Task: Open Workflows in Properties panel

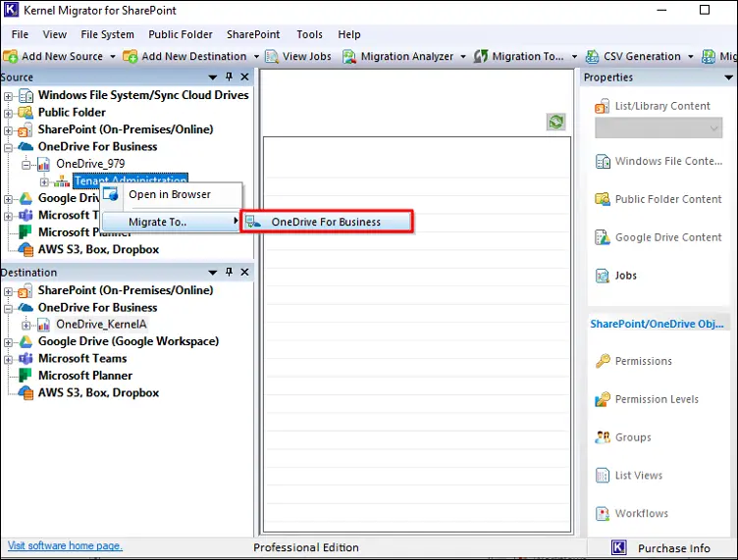Action: [631, 514]
